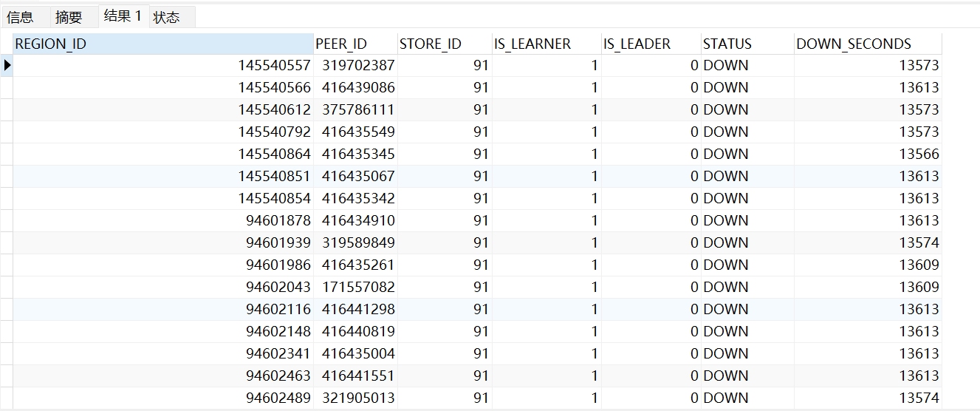Click REGION_ID cell 94601878
The image size is (980, 411).
point(278,220)
